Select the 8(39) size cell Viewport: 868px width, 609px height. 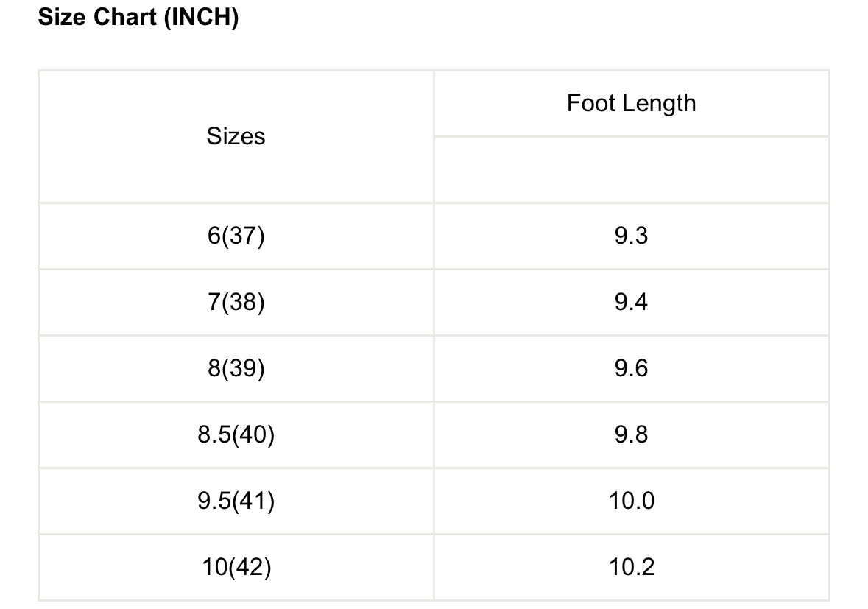click(x=236, y=368)
